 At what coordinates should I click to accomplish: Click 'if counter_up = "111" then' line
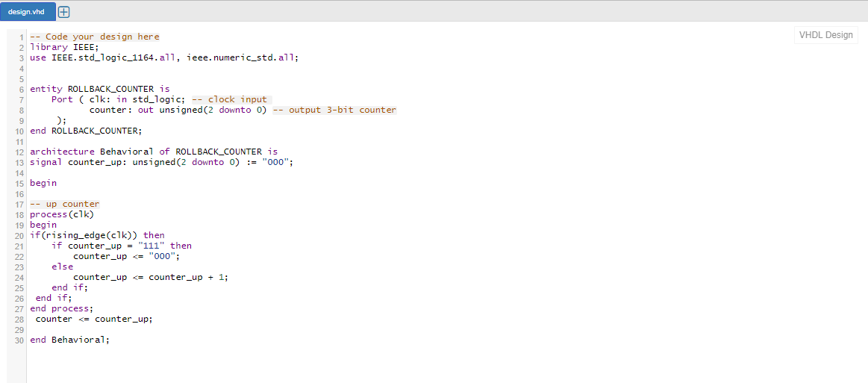(x=122, y=246)
